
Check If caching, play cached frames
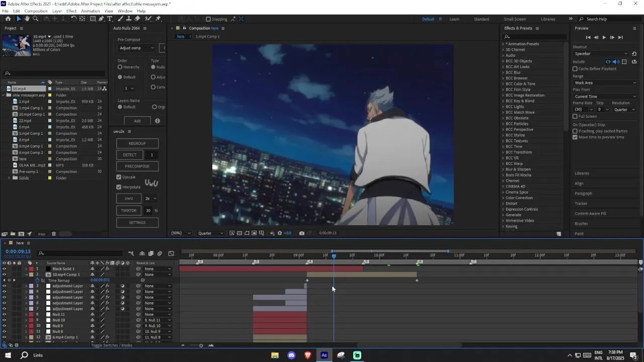(575, 131)
